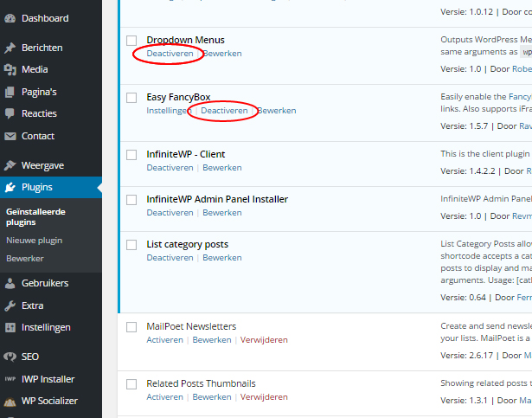Deactivate the Dropdown Menus plugin
This screenshot has height=418, width=532.
click(170, 54)
